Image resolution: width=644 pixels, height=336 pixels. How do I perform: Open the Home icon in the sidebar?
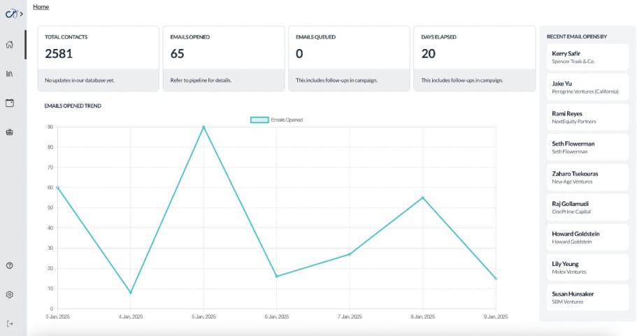pos(10,45)
